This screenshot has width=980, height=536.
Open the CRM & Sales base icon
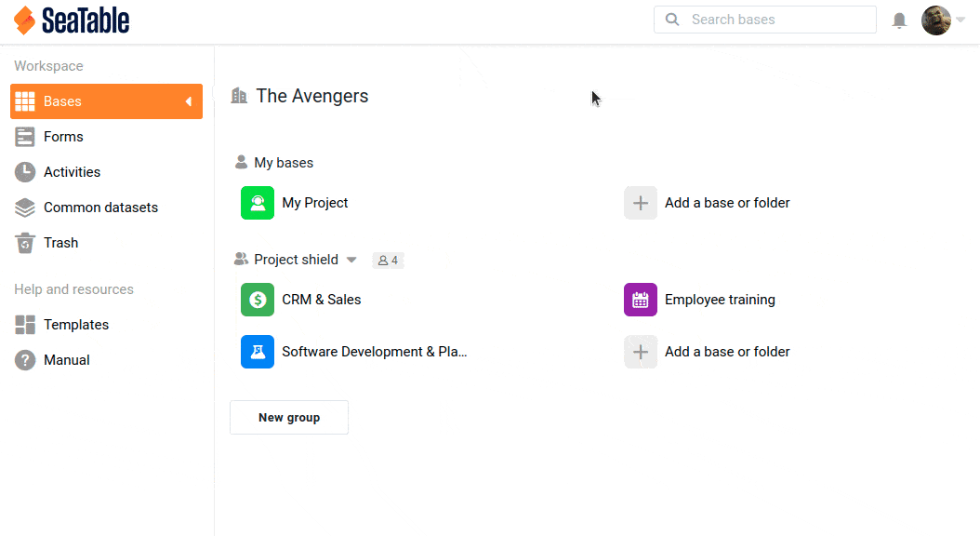(x=258, y=300)
